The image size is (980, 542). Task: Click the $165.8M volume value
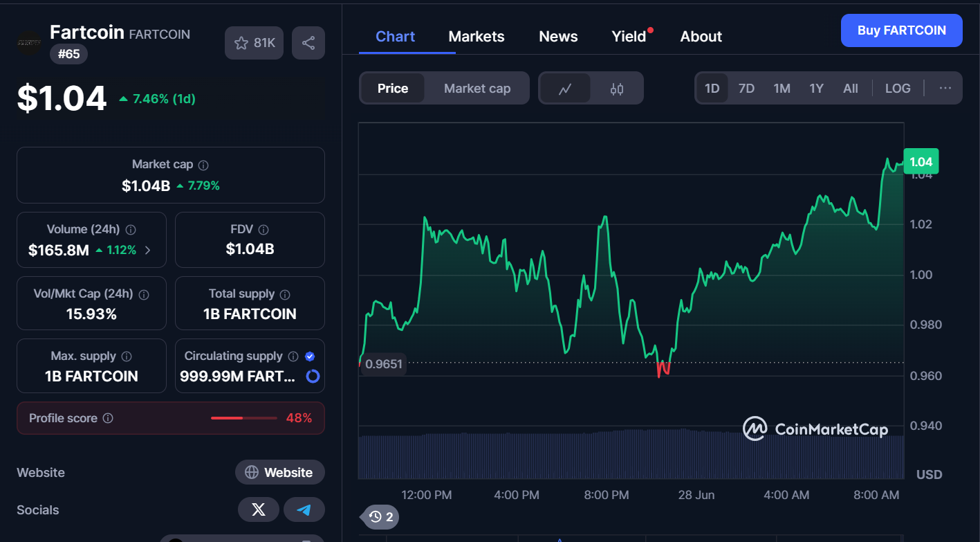59,251
